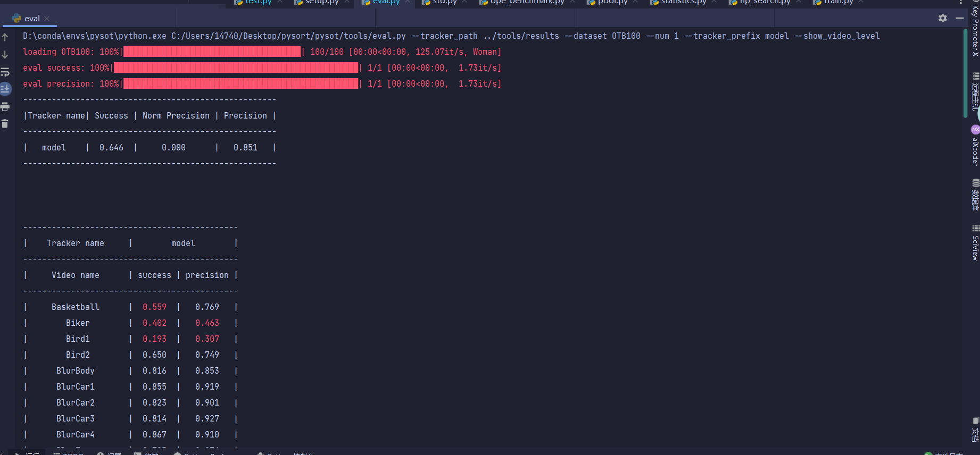
Task: Click BlurCar2 precision value 0.901
Action: pos(207,403)
